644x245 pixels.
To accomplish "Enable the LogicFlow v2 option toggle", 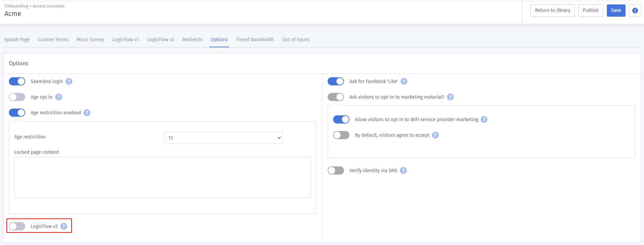I will 17,226.
